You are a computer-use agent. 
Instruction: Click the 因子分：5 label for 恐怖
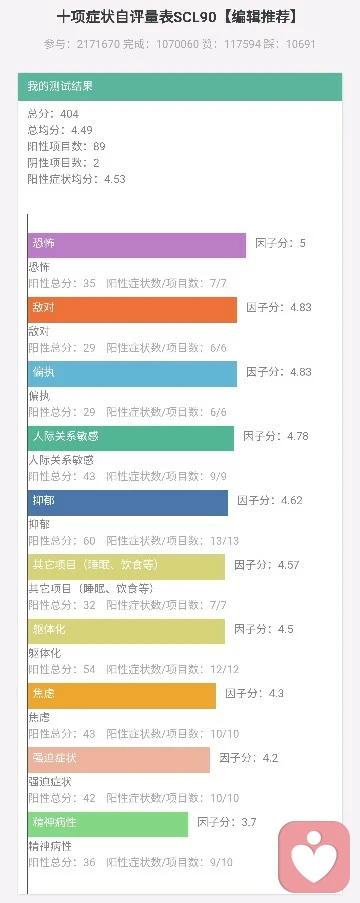tap(281, 243)
